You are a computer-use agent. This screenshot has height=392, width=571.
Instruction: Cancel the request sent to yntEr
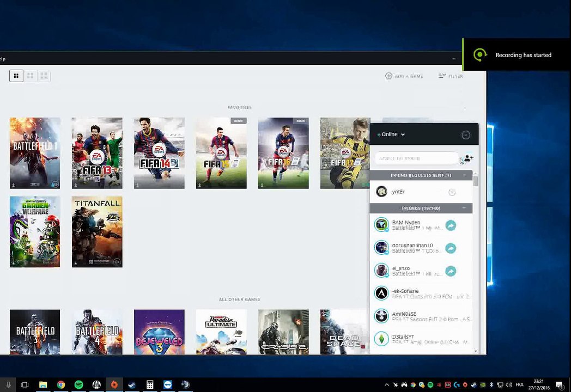pyautogui.click(x=452, y=192)
